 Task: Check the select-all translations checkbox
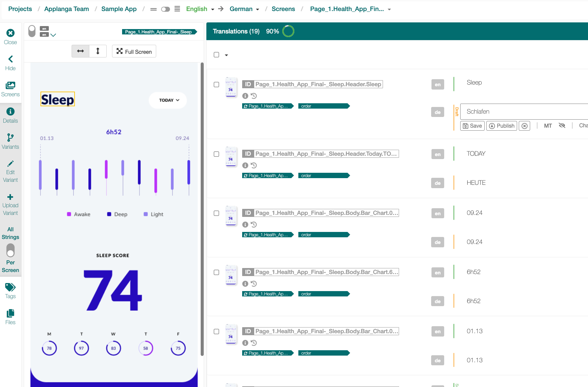click(216, 55)
